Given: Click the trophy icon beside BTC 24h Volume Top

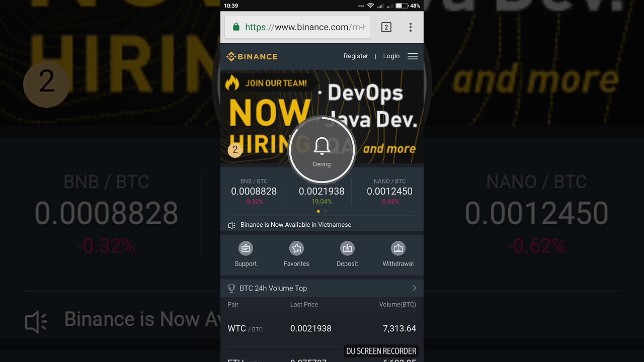Looking at the screenshot, I should [x=231, y=288].
